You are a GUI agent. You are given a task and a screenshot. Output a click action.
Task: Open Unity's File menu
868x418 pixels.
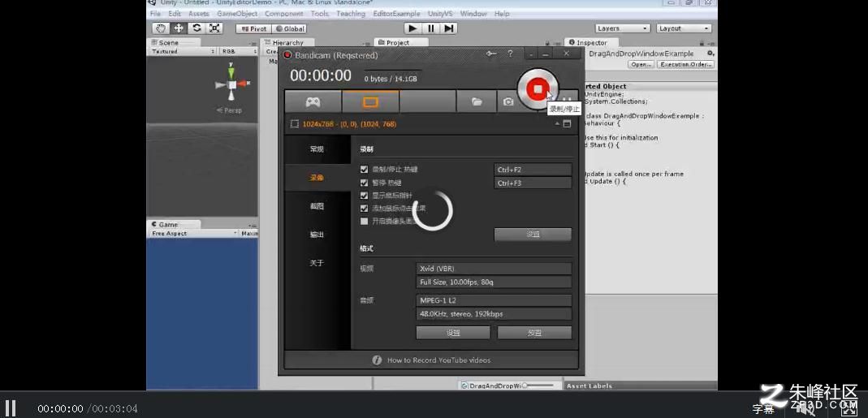point(156,13)
